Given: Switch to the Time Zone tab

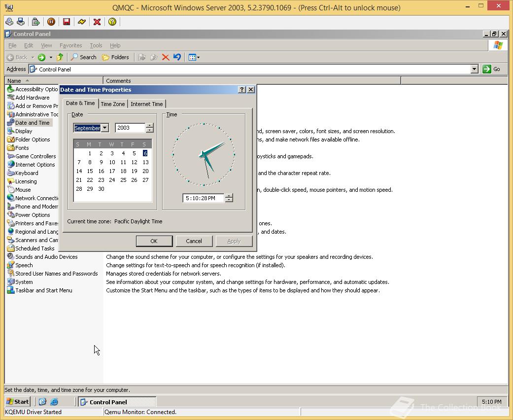Looking at the screenshot, I should [x=112, y=104].
